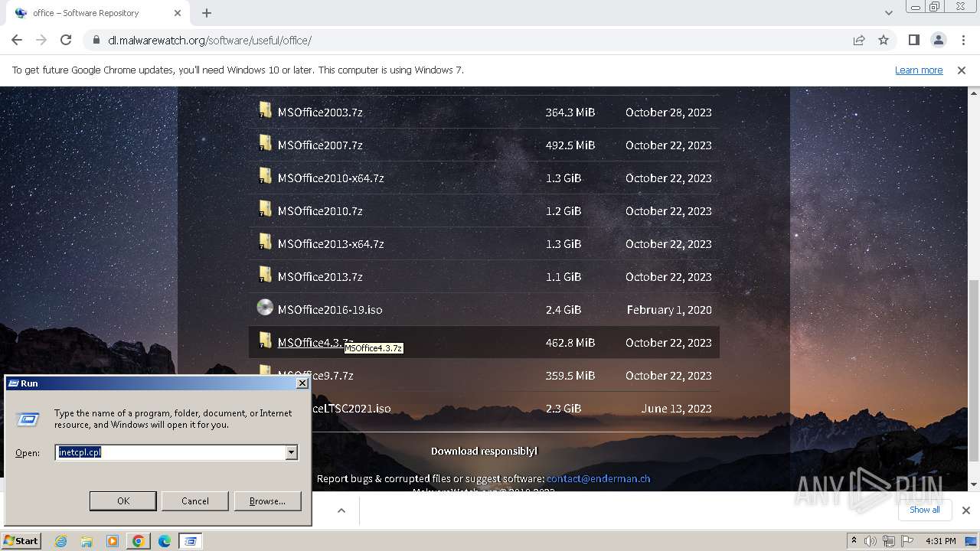980x551 pixels.
Task: Bookmark this page with the star icon
Action: coord(884,40)
